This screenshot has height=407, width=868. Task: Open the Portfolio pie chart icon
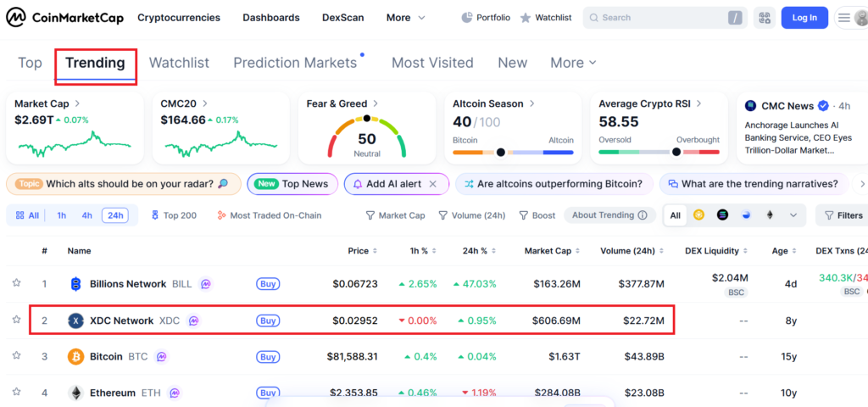pyautogui.click(x=467, y=18)
